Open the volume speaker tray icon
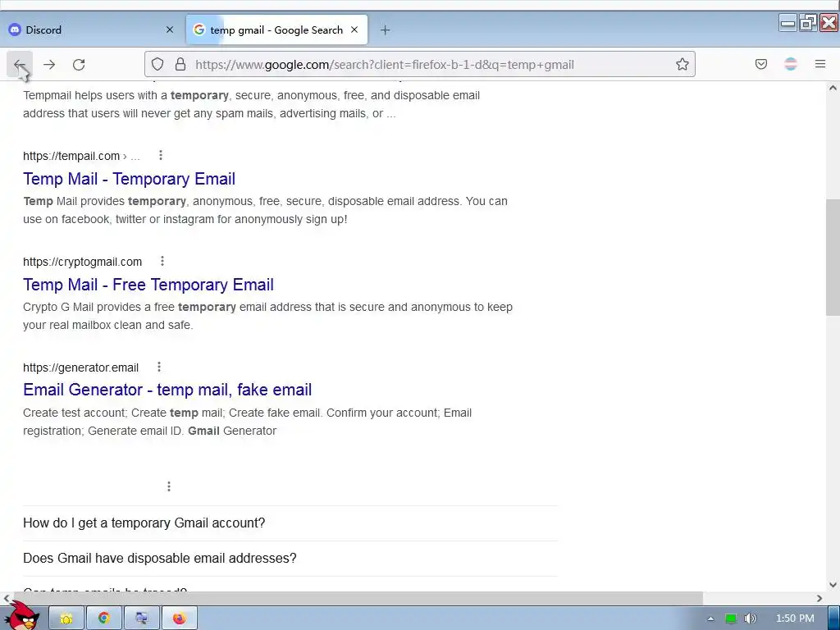Screen dimensions: 840x630 click(750, 619)
